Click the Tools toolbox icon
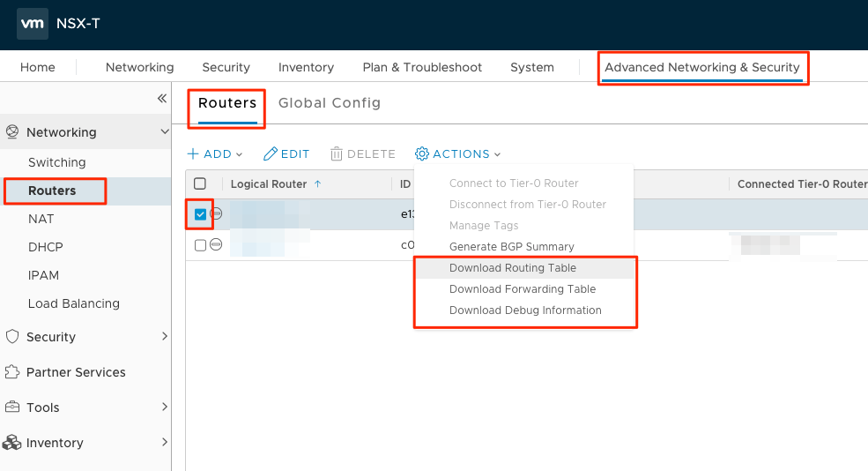The width and height of the screenshot is (868, 471). tap(11, 407)
